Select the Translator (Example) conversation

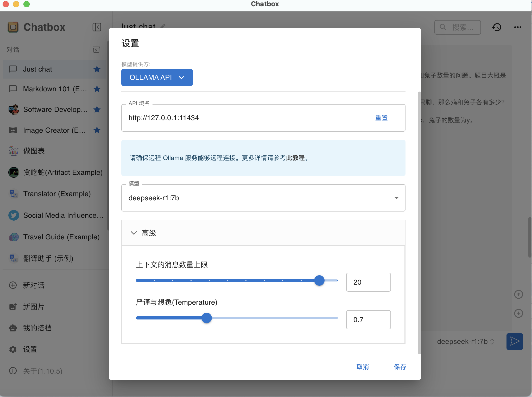[57, 194]
